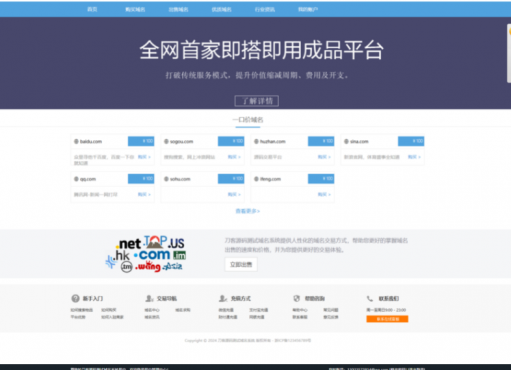Viewport: 511px width, 370px height.
Task: Click the domain suffix collage image
Action: (x=145, y=254)
